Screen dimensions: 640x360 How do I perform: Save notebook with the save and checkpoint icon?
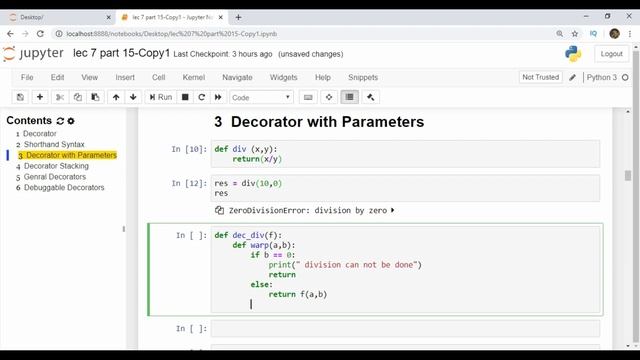click(20, 97)
